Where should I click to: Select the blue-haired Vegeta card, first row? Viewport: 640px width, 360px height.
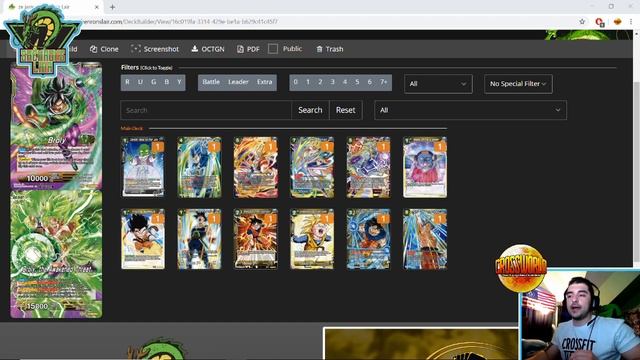pyautogui.click(x=199, y=167)
